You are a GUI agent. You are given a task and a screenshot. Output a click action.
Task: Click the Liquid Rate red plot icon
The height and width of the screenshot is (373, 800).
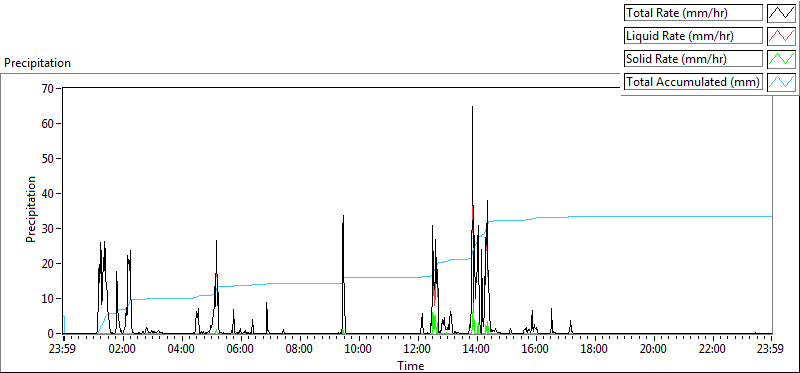pyautogui.click(x=781, y=36)
